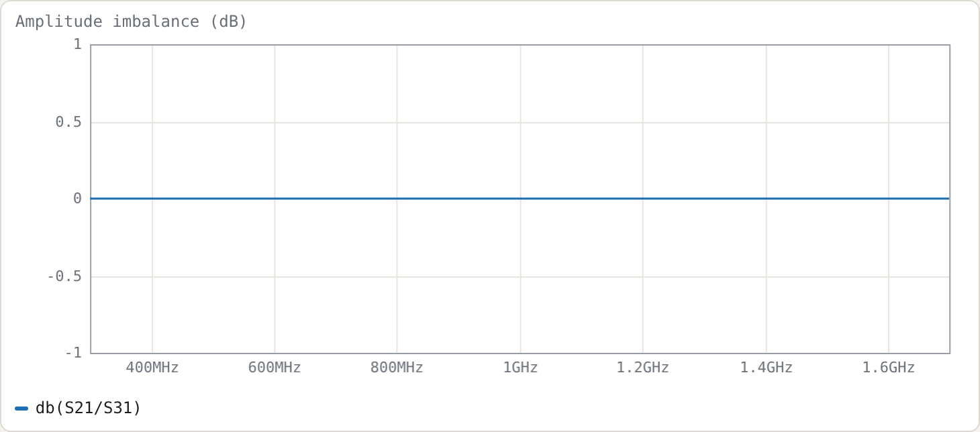The height and width of the screenshot is (432, 980).
Task: Click the blue trace at 1GHz gridline
Action: (x=520, y=199)
